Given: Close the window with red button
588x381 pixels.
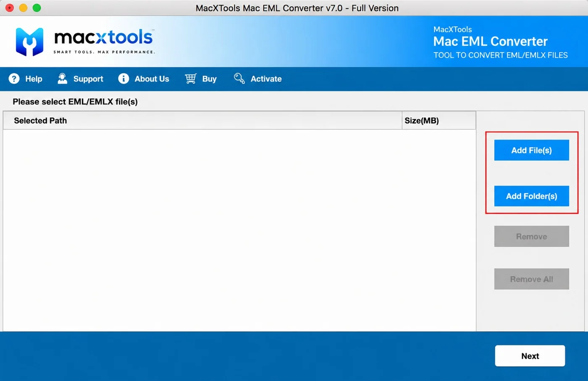Looking at the screenshot, I should click(9, 8).
